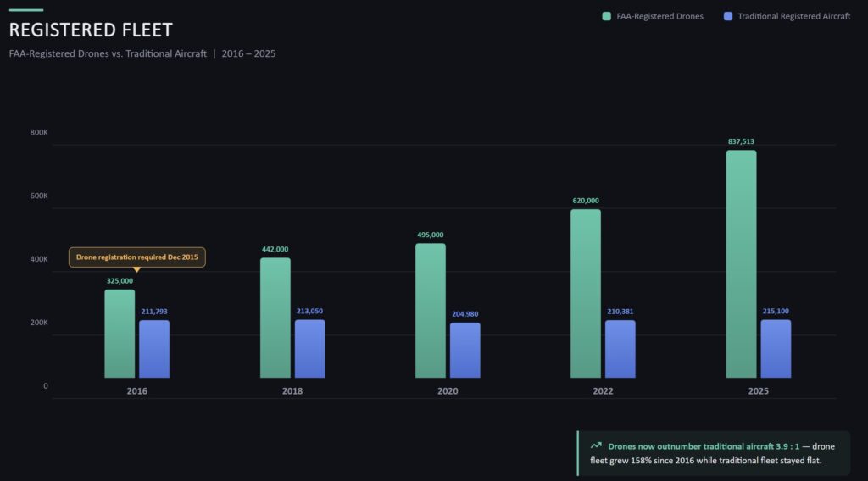
Task: Toggle the FAA-Registered Drones legend label
Action: coord(659,16)
